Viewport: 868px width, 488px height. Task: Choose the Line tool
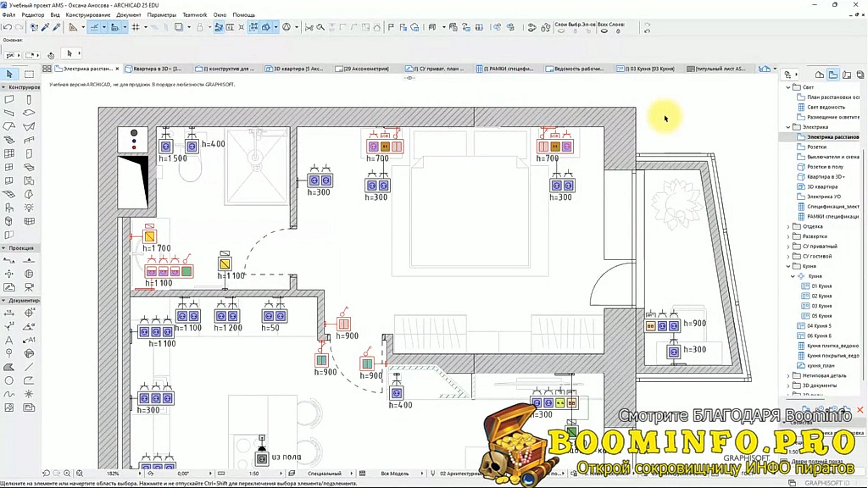(x=29, y=367)
